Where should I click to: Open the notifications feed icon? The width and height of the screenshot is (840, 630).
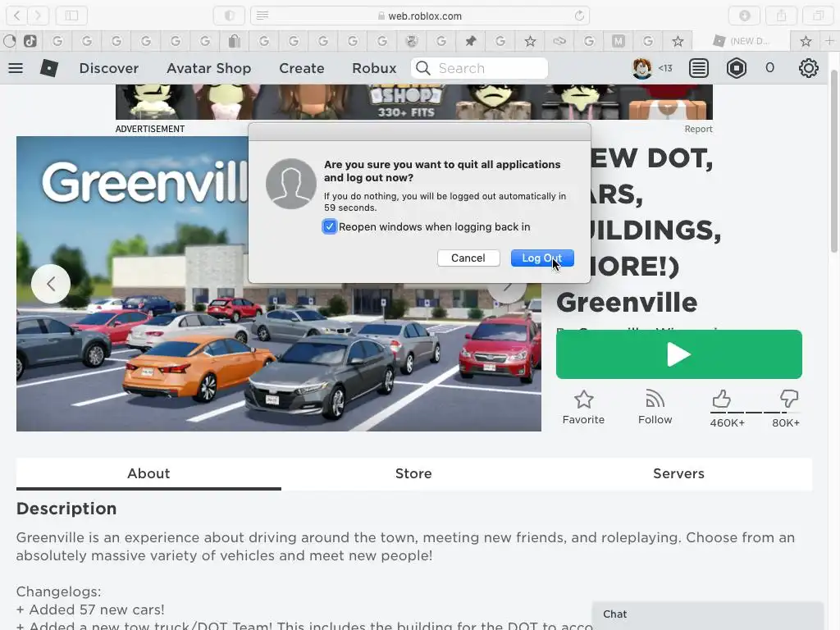coord(699,68)
